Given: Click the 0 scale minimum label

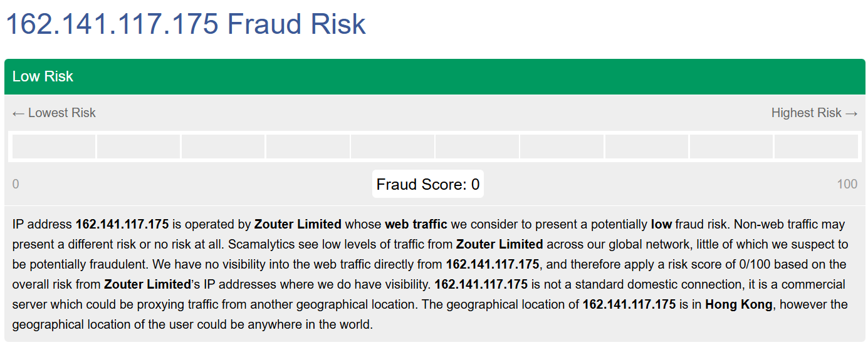Looking at the screenshot, I should [x=16, y=184].
